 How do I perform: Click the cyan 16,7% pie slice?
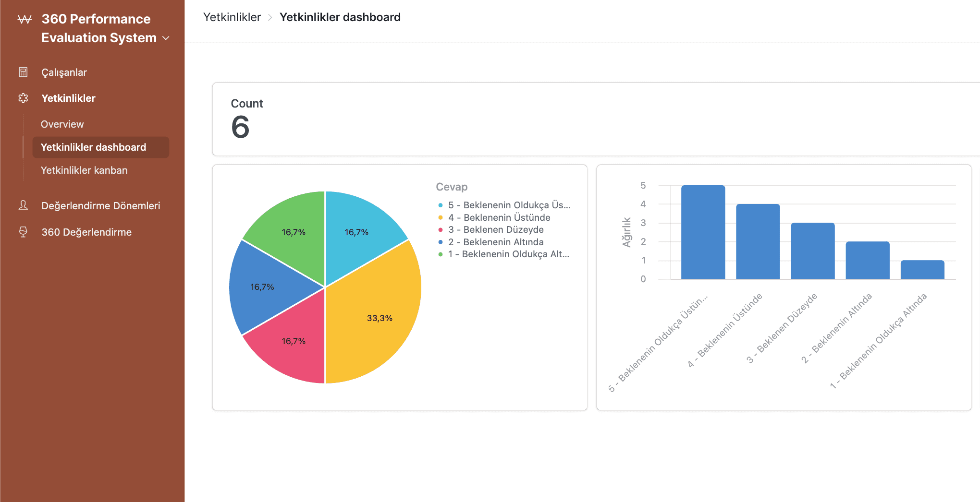pyautogui.click(x=356, y=232)
